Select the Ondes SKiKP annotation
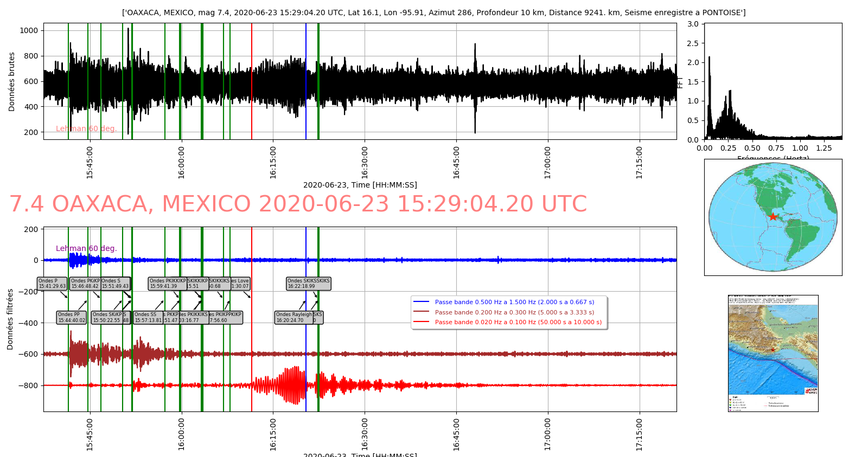Screen dimensions: 868x457 click(x=107, y=317)
